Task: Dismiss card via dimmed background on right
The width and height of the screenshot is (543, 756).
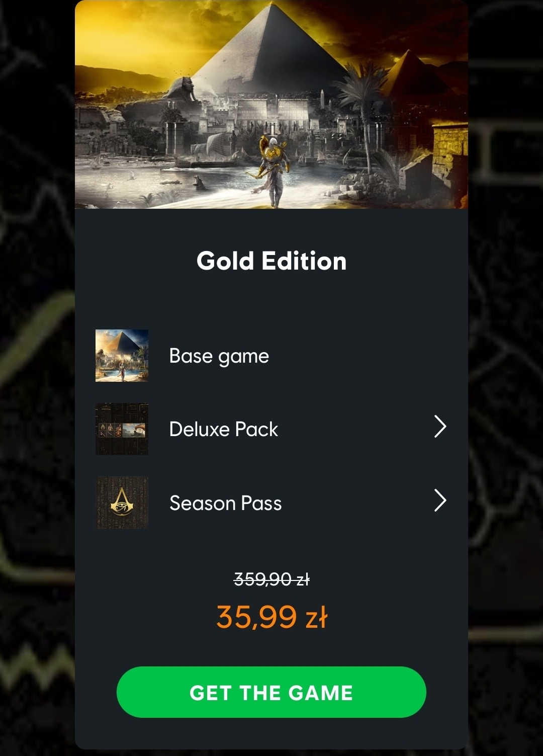Action: 505,377
